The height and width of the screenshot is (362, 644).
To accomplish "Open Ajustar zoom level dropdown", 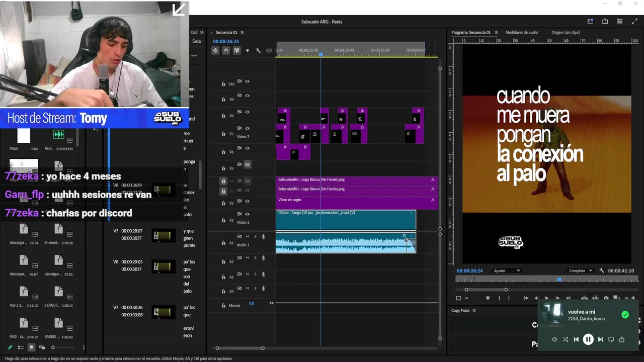I will coord(507,270).
